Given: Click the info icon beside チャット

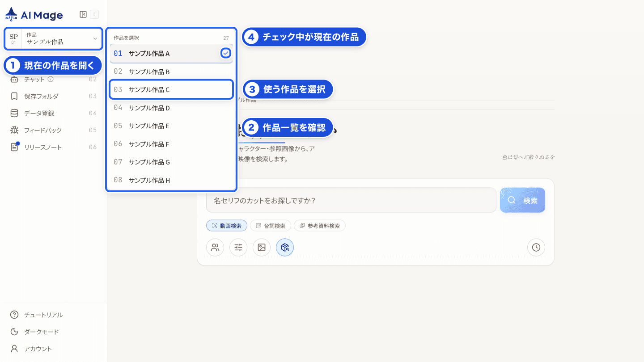Looking at the screenshot, I should (51, 79).
